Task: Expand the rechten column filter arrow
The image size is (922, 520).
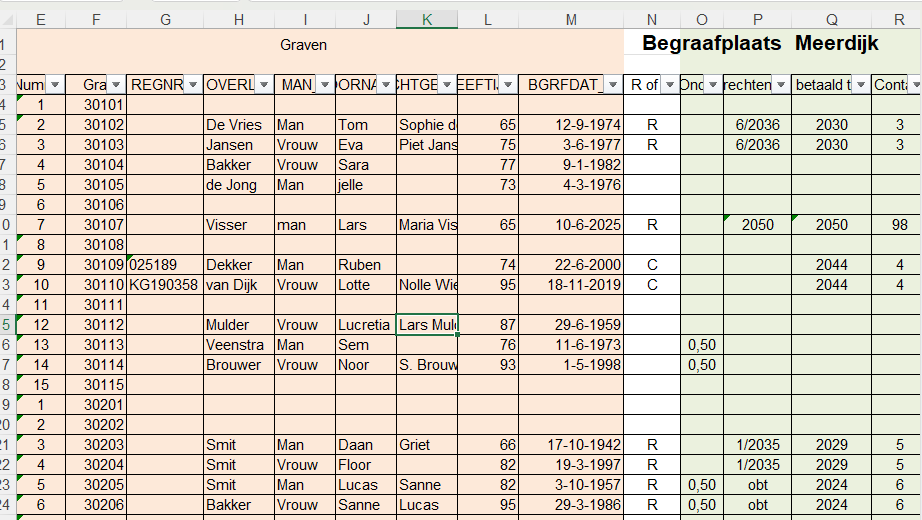Action: click(780, 85)
